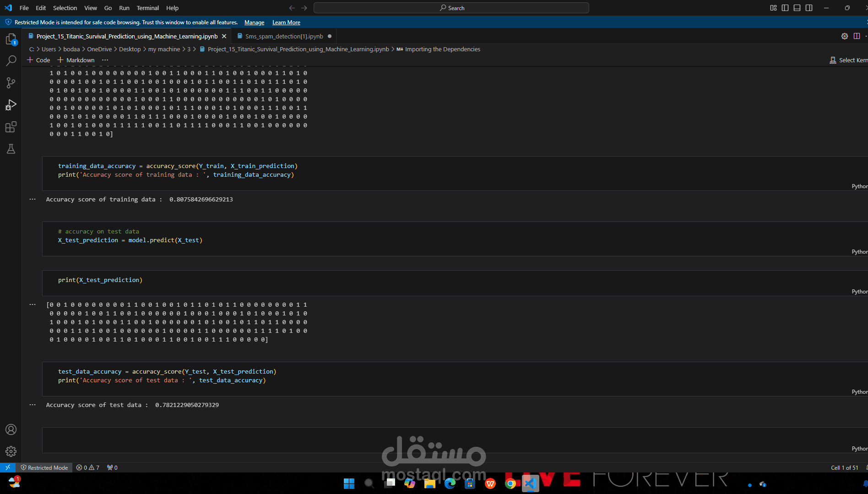Open WPS Office from taskbar
Image resolution: width=868 pixels, height=494 pixels.
coord(490,483)
